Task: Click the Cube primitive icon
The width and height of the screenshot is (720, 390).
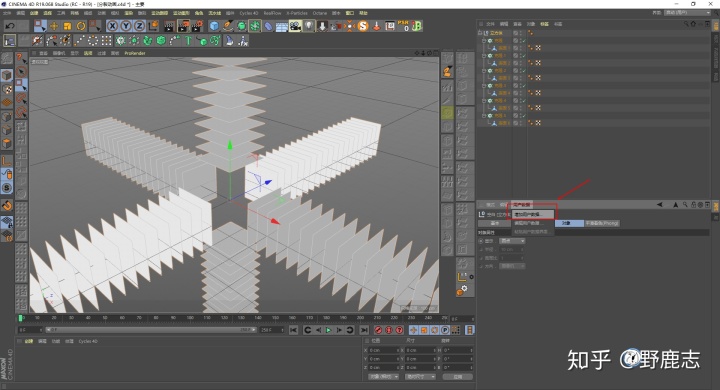Action: click(214, 26)
